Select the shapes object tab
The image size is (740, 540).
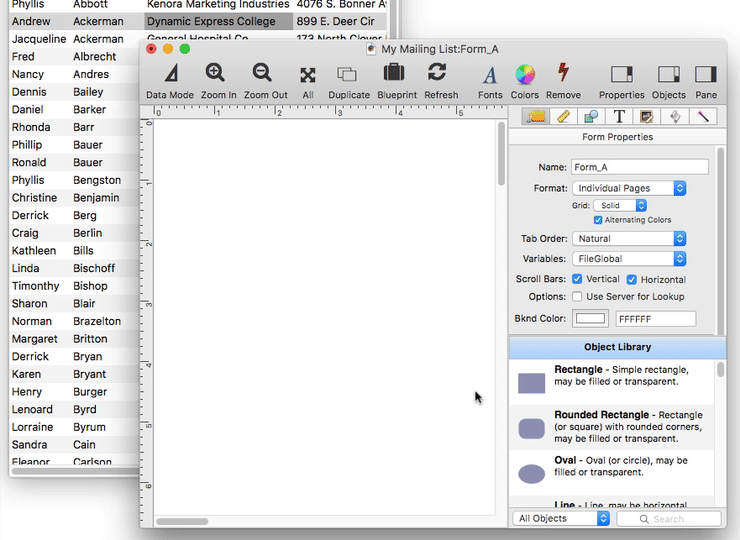pyautogui.click(x=591, y=116)
